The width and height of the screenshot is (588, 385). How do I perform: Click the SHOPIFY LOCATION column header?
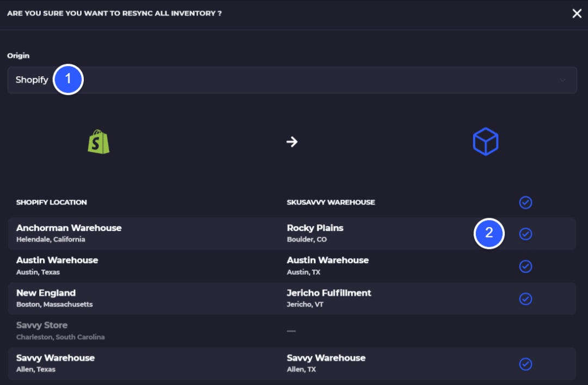[51, 202]
